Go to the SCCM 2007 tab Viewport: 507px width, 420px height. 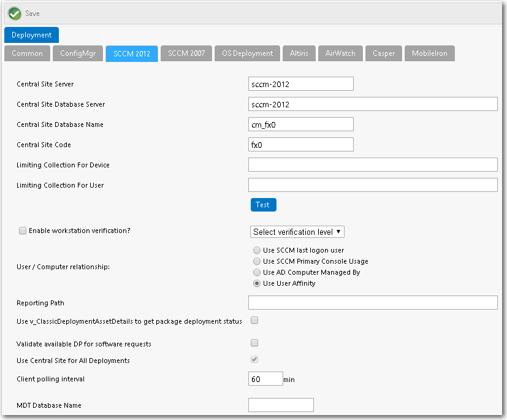coord(186,53)
